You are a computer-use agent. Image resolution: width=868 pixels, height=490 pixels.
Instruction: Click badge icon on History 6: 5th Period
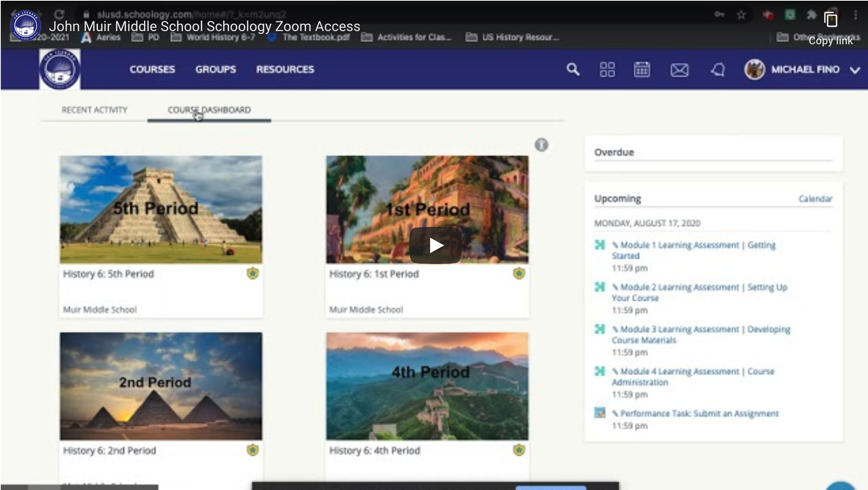pyautogui.click(x=253, y=273)
